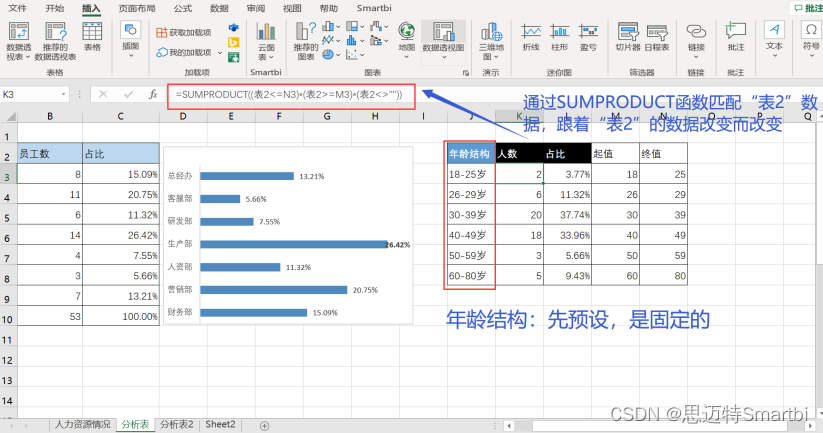Click the Insert Function fx button
The image size is (823, 433).
(153, 94)
